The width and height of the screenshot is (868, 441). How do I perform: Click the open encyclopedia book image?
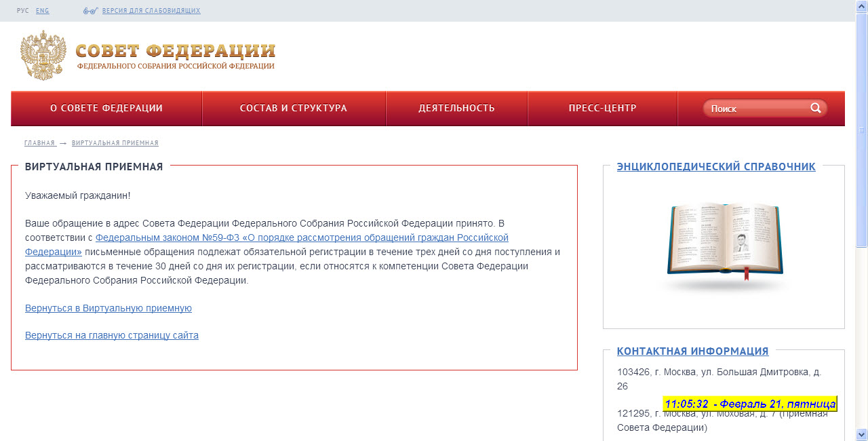coord(724,242)
